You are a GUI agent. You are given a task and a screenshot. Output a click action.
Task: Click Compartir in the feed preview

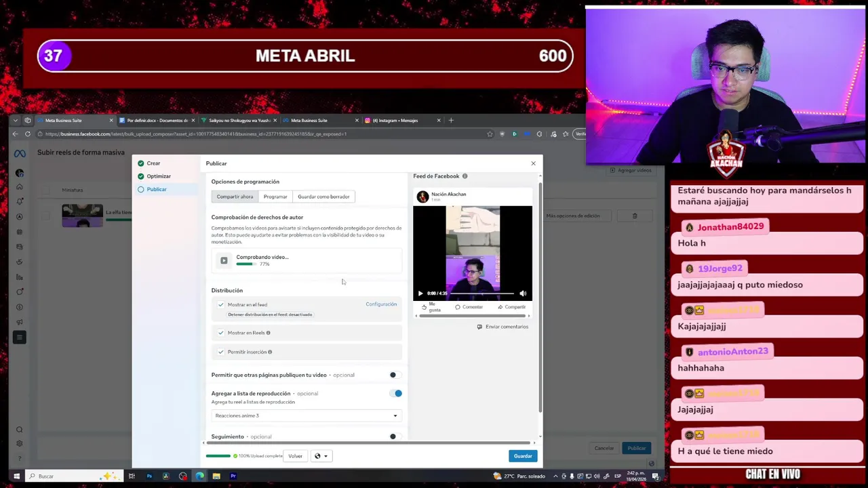pyautogui.click(x=511, y=307)
